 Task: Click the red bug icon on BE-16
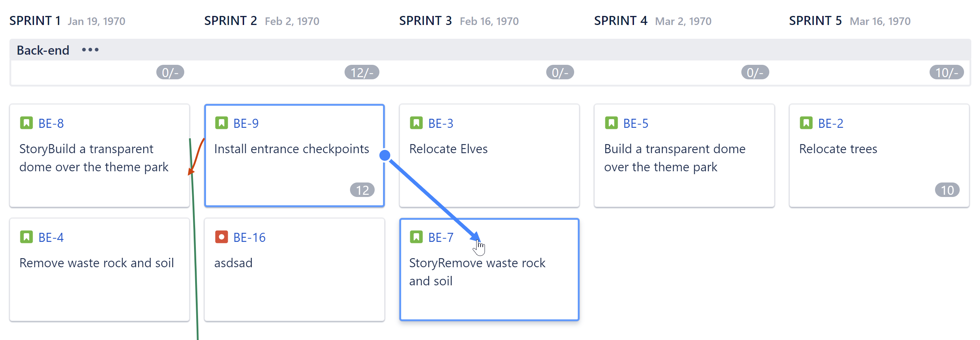click(x=221, y=237)
